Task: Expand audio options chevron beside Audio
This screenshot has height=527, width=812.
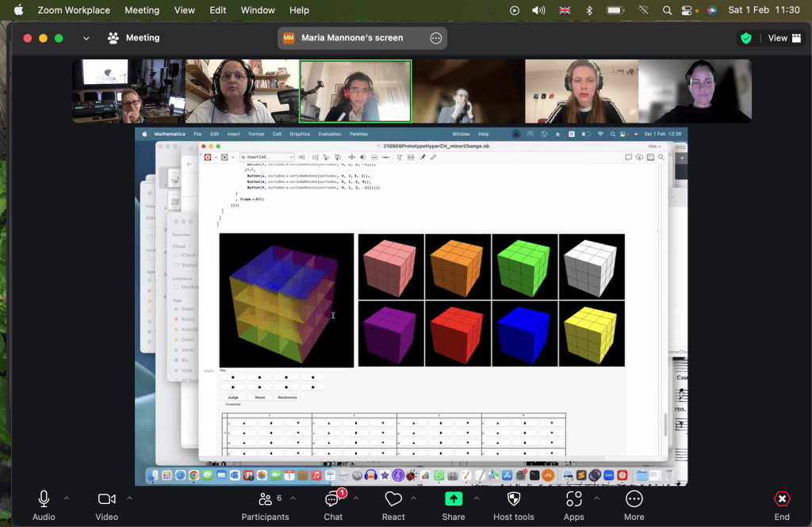Action: (67, 498)
